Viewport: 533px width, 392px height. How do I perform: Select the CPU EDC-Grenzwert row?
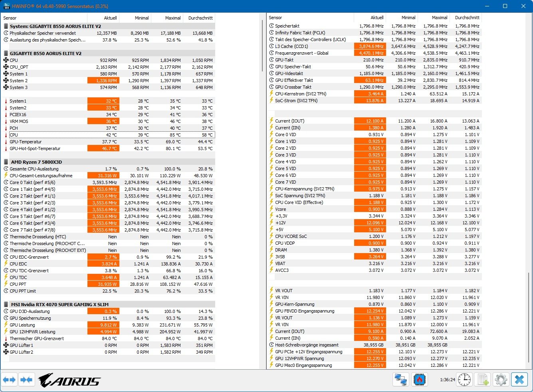[109, 257]
